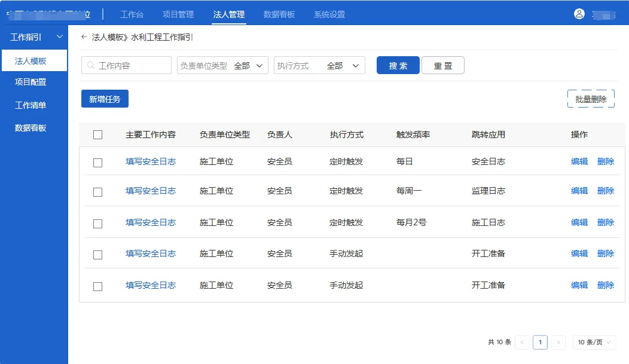This screenshot has height=364, width=629.
Task: Click the 法人模板 breadcrumb text
Action: tap(108, 37)
